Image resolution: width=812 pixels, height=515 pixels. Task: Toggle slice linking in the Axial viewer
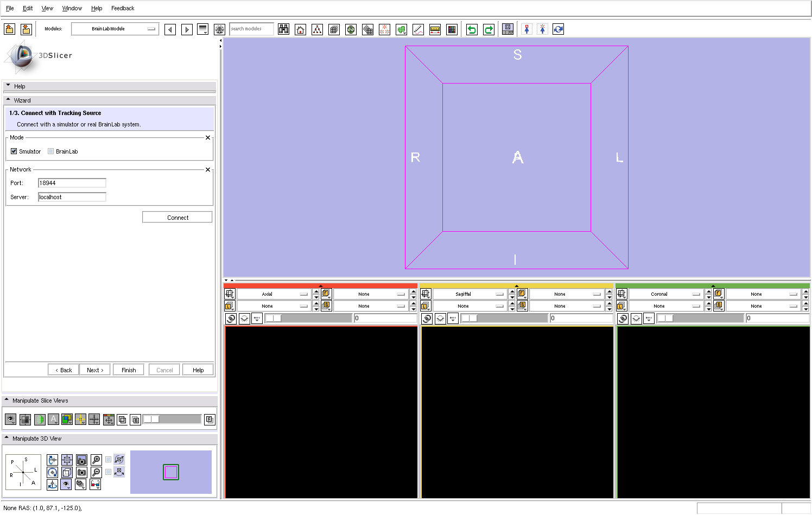[x=231, y=319]
